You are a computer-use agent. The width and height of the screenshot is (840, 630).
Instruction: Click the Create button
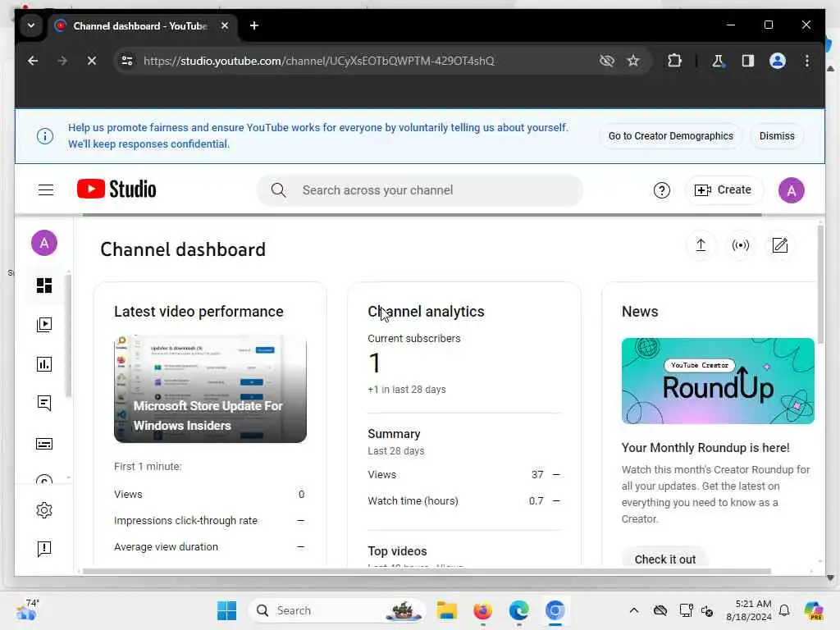pos(724,189)
